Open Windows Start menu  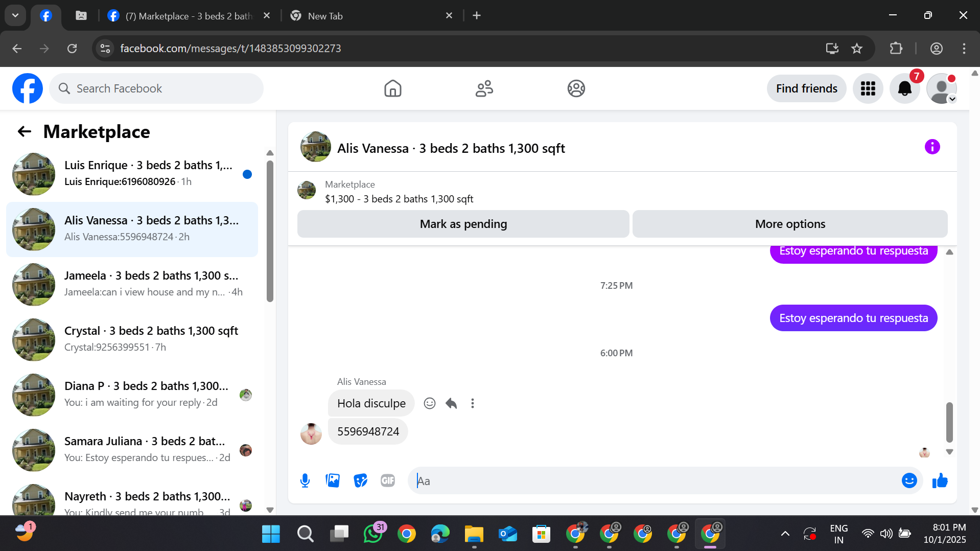point(271,534)
